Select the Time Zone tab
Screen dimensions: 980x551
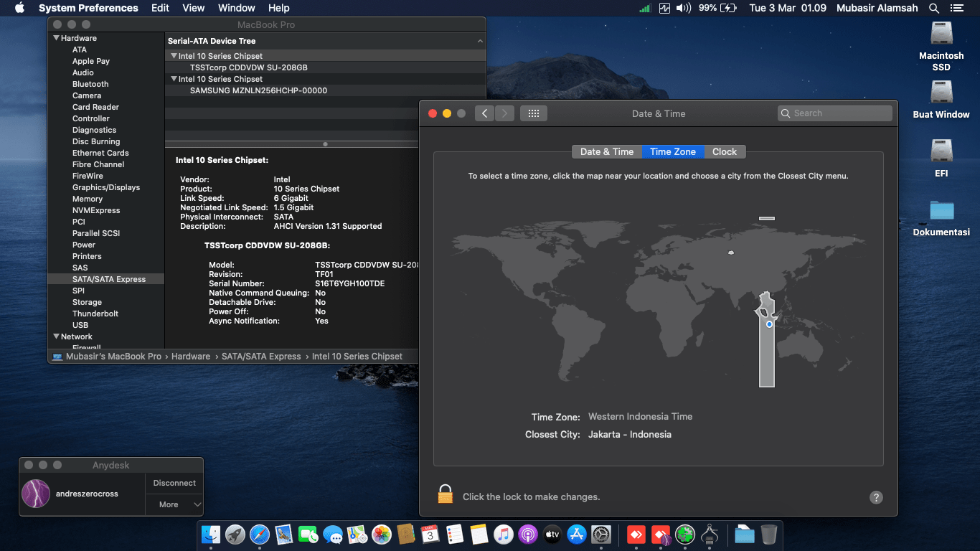click(x=673, y=151)
